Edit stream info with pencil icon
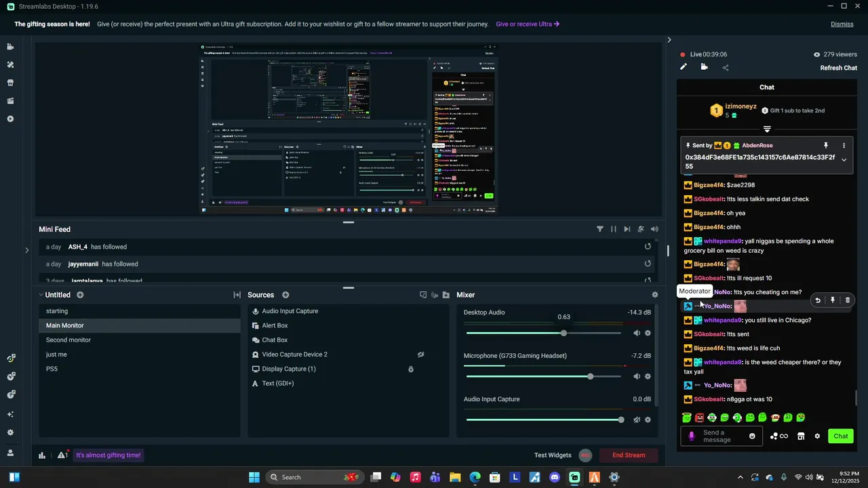Viewport: 868px width, 488px height. click(684, 67)
